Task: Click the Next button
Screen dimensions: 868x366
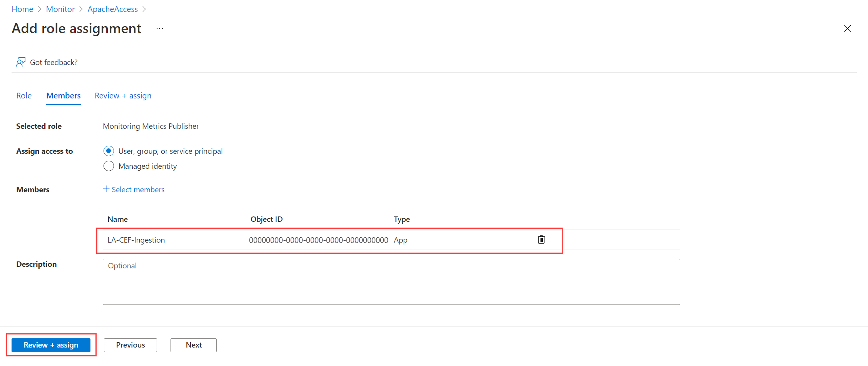Action: click(193, 345)
